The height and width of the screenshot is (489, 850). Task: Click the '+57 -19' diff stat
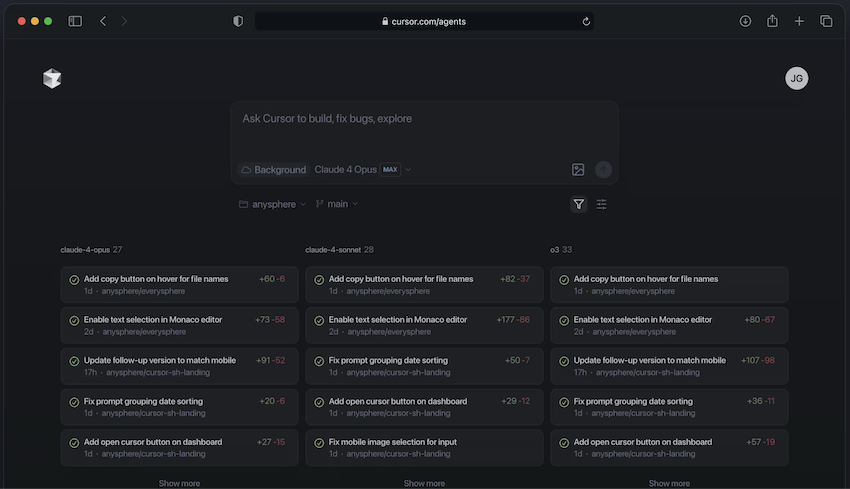(761, 442)
